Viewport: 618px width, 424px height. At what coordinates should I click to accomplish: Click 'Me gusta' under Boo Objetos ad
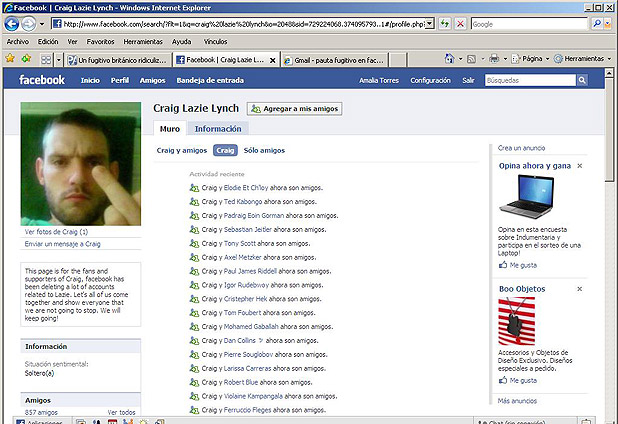tap(517, 380)
